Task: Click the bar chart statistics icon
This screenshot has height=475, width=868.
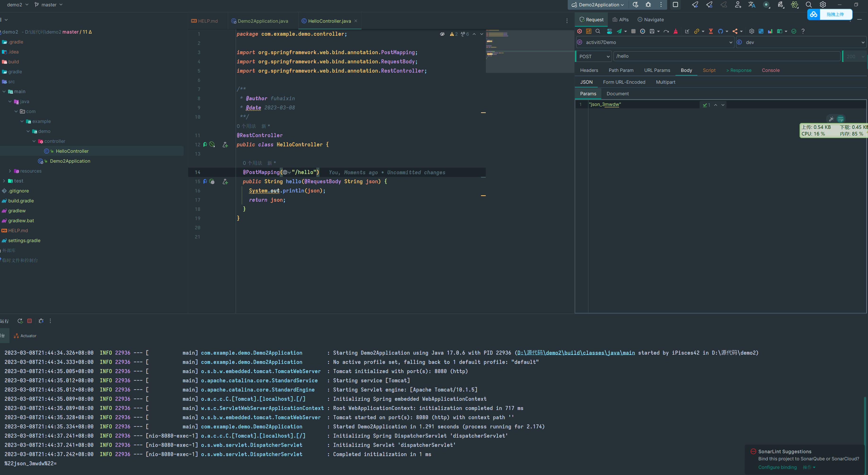Action: 770,31
